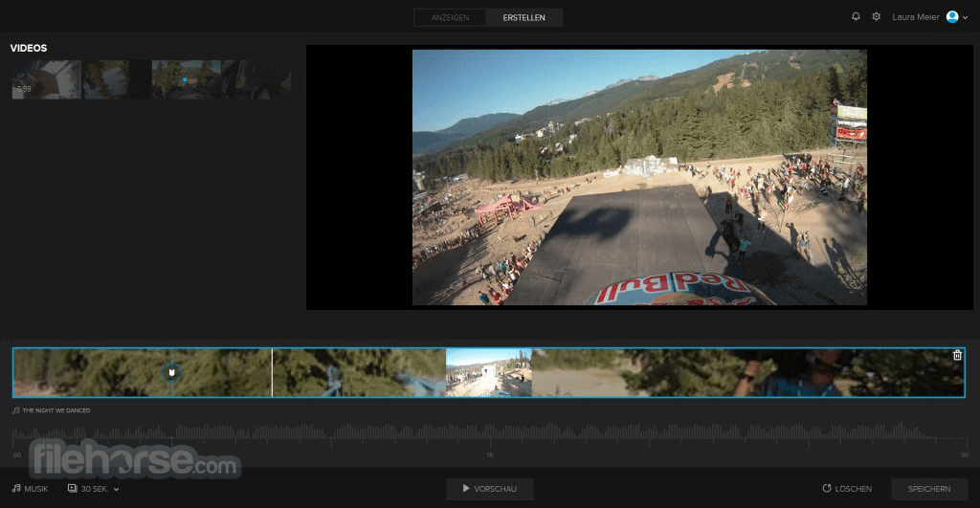
Task: Reset the edit with Löschen
Action: pos(847,488)
